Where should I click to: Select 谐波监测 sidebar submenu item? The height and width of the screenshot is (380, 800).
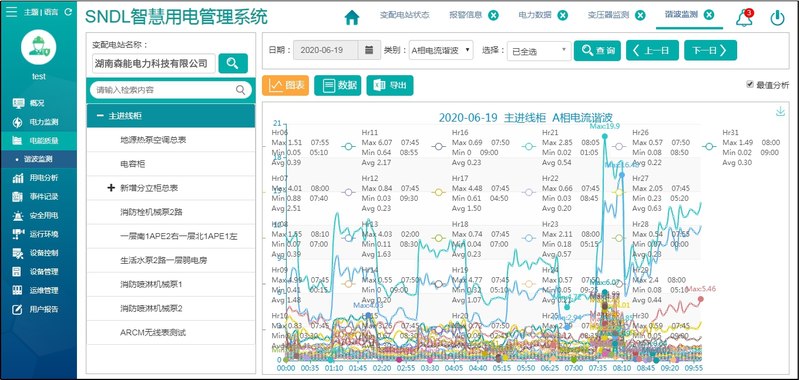(x=38, y=159)
